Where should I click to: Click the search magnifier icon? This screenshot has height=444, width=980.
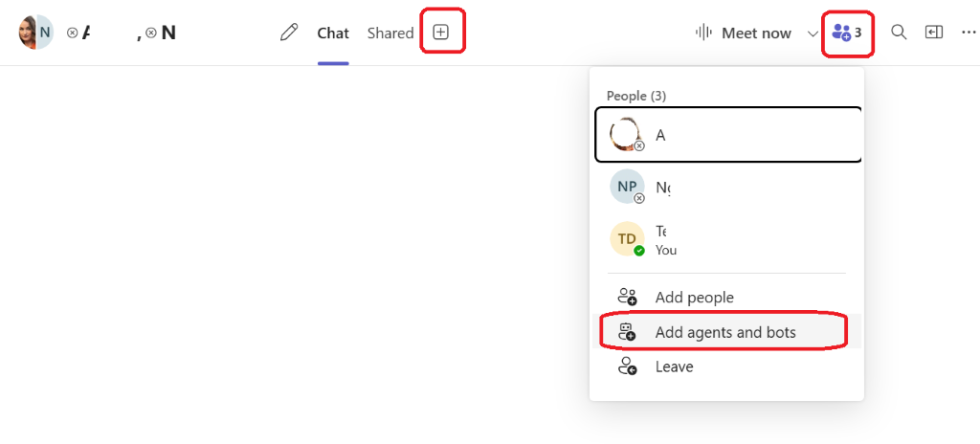[899, 33]
